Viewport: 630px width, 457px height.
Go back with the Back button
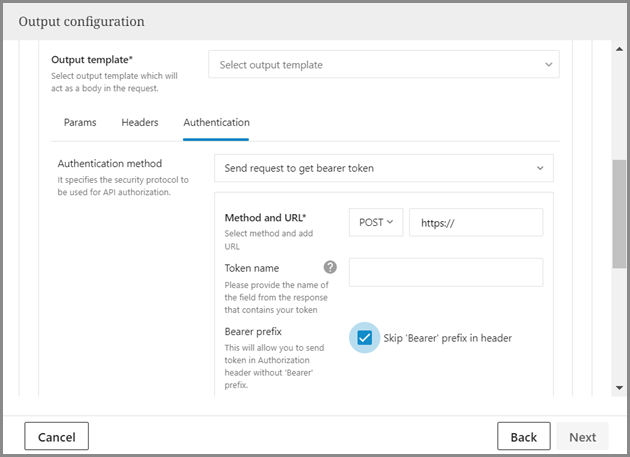524,436
